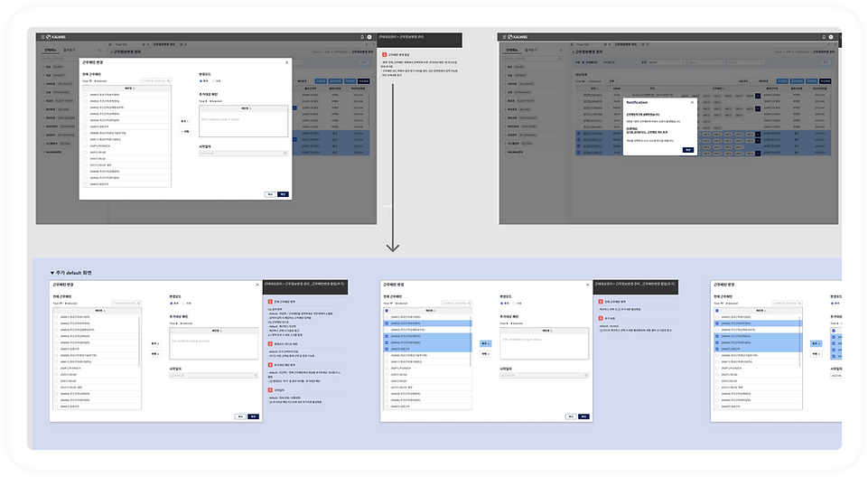Click pattern search field in second default-section dialog
Screen dimensions: 868x477
coord(457,304)
